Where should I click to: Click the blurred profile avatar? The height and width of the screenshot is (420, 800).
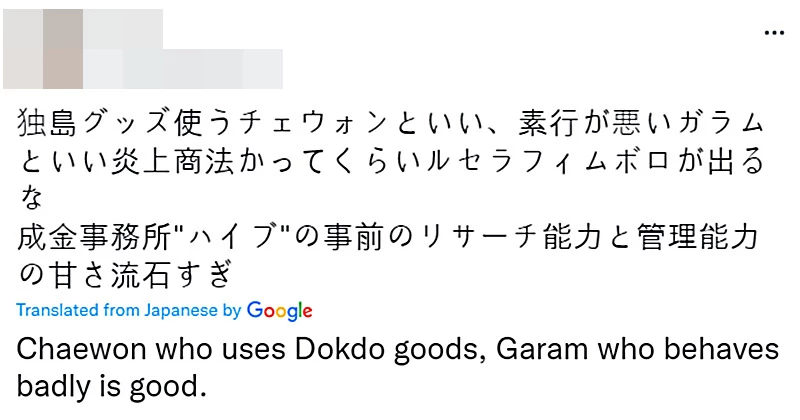point(43,49)
